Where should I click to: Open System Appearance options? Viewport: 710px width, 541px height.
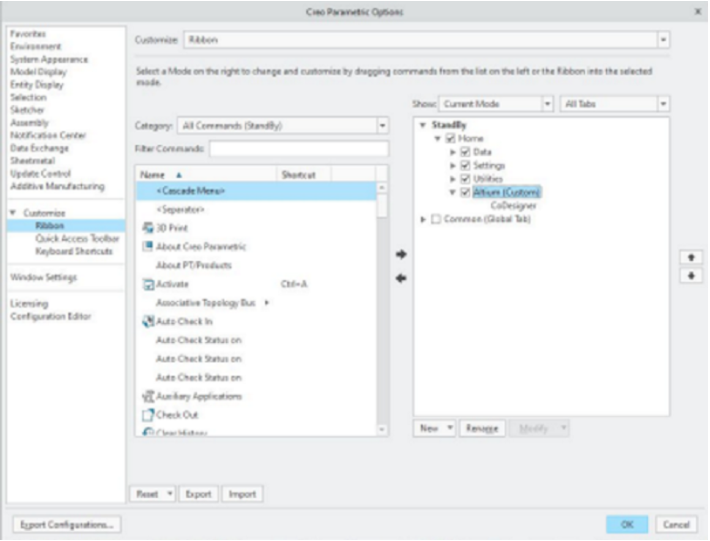click(49, 59)
